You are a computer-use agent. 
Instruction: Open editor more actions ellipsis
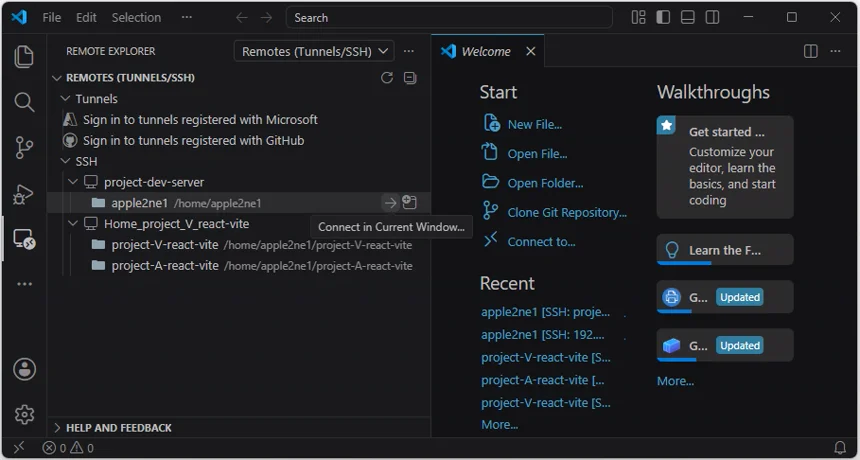point(835,51)
